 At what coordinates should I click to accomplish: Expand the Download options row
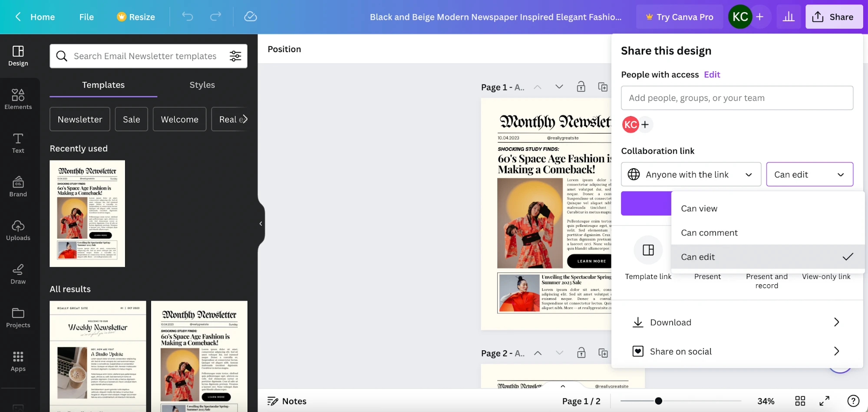tap(737, 322)
